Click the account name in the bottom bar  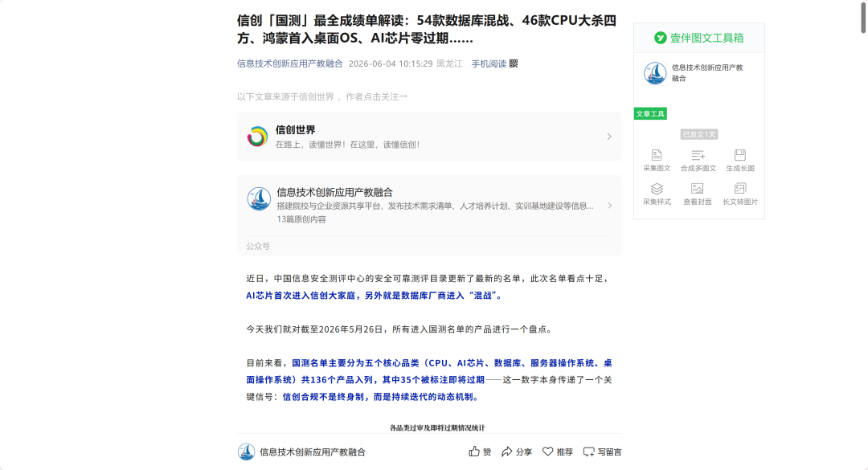pos(313,452)
